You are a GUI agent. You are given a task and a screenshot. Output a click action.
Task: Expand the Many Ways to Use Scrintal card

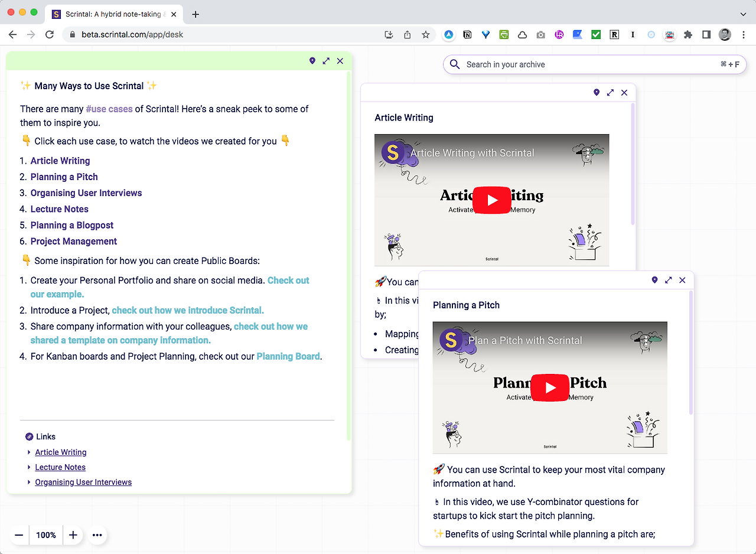[326, 61]
